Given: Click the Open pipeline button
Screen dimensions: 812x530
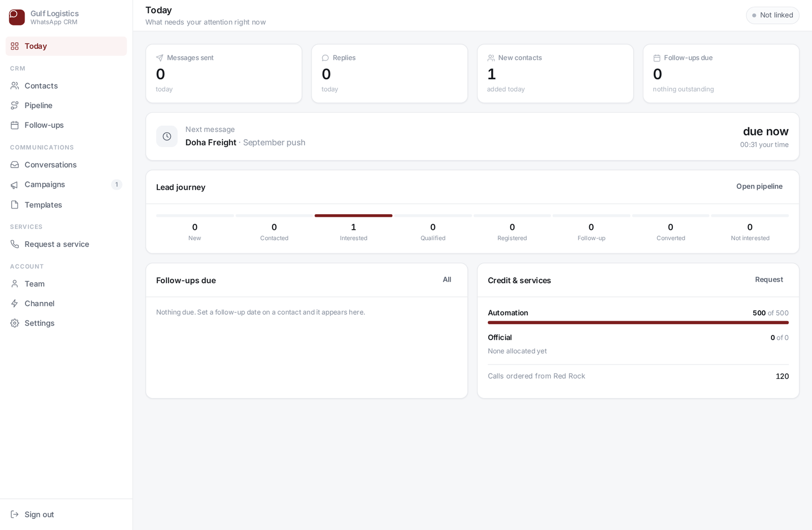Looking at the screenshot, I should coord(759,186).
